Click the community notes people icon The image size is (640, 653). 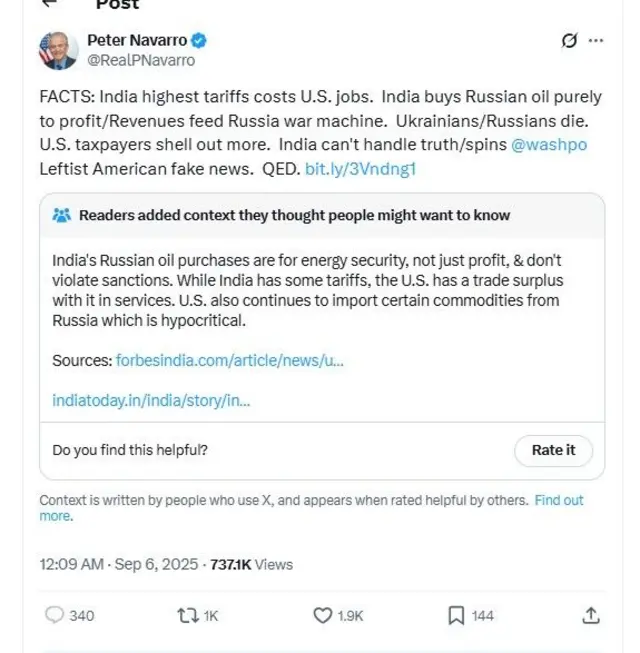pyautogui.click(x=61, y=214)
